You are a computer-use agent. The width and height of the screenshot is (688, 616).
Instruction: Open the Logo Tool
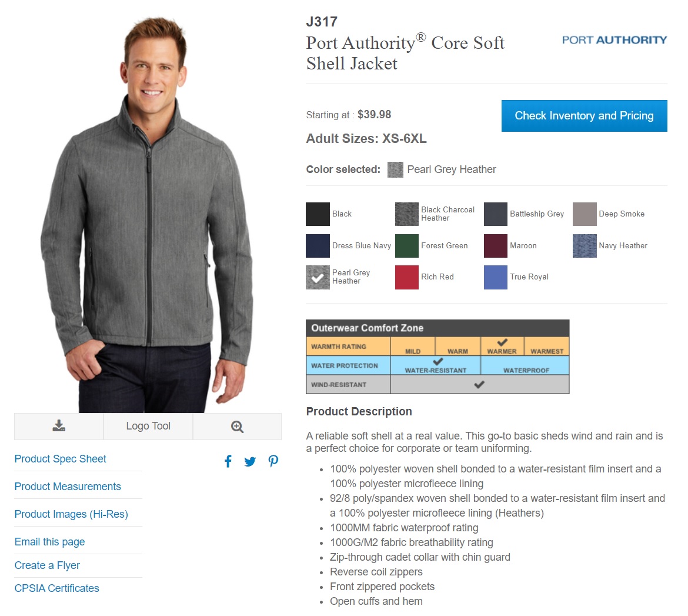click(148, 426)
